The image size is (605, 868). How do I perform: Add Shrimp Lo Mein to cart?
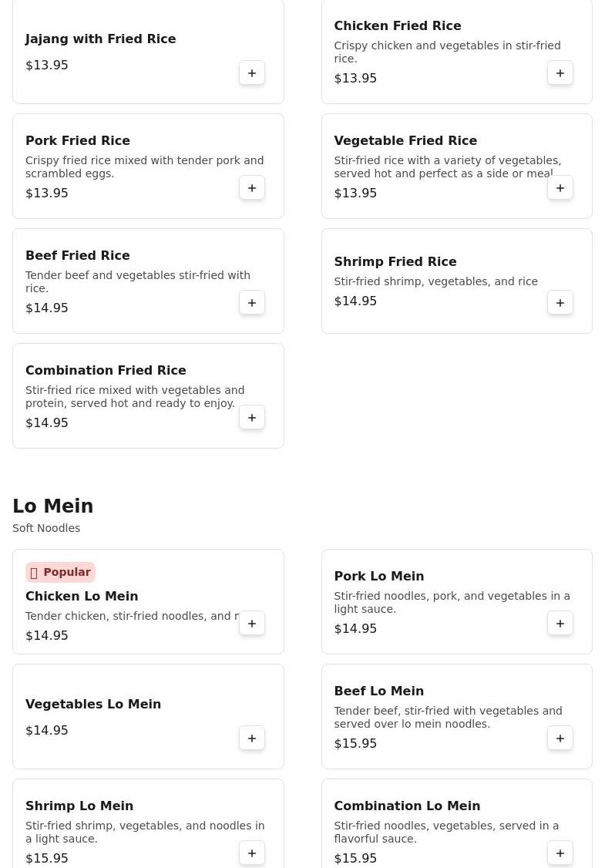pos(252,853)
